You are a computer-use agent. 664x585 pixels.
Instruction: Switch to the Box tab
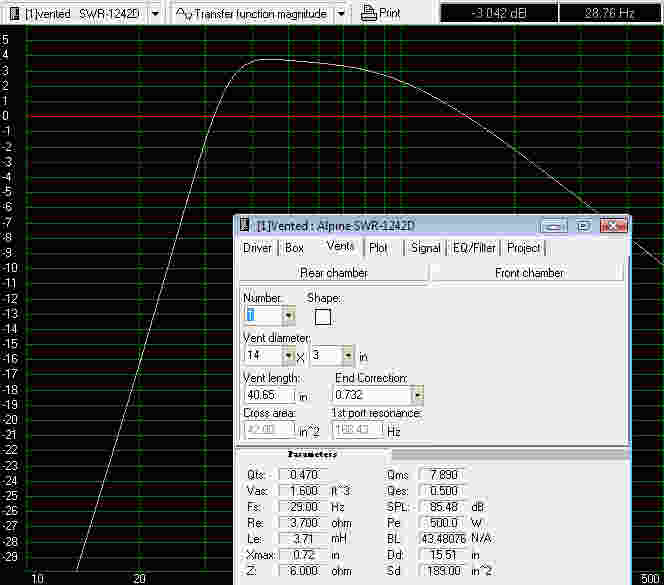[294, 248]
